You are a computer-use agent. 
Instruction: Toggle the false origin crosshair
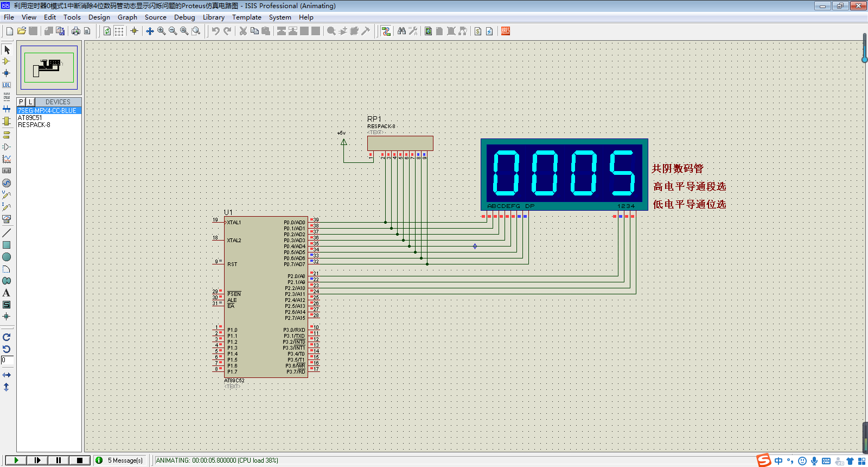pos(134,31)
